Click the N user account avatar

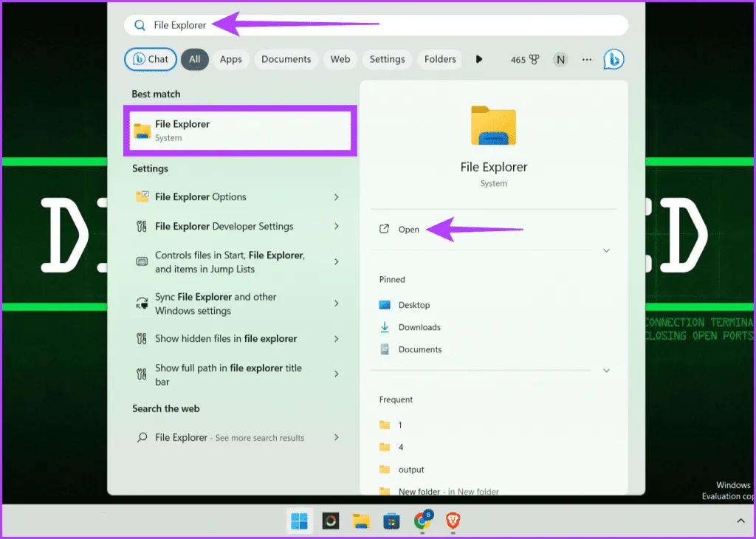click(561, 59)
